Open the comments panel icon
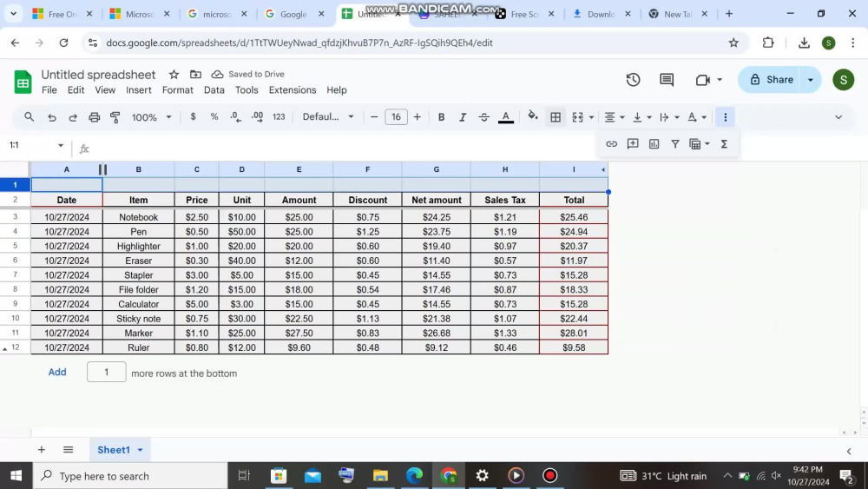 pos(667,80)
